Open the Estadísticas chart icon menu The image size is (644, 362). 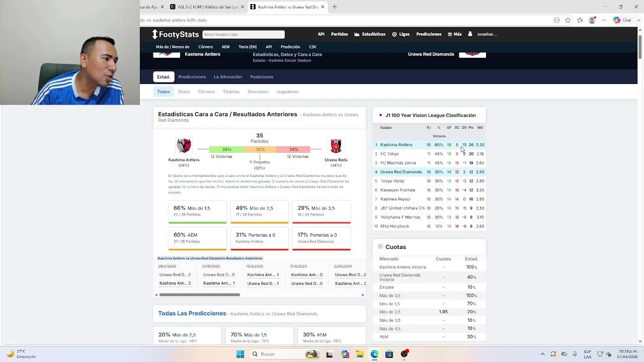tap(357, 34)
